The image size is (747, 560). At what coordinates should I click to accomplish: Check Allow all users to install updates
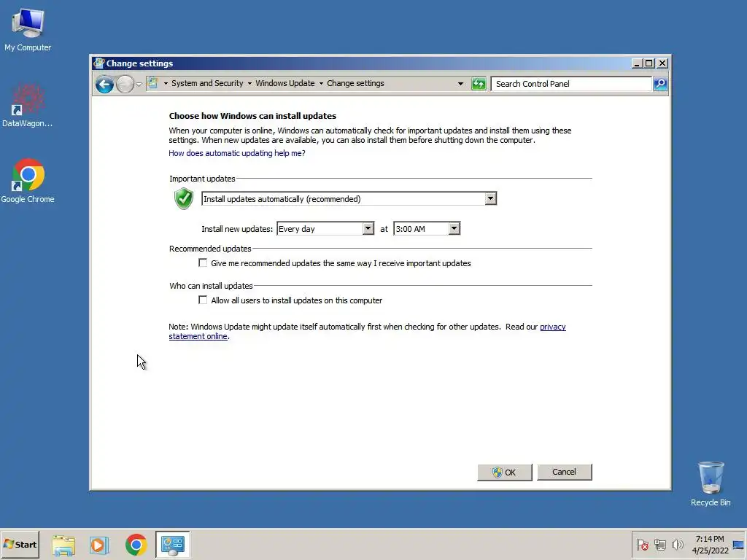[x=203, y=300]
